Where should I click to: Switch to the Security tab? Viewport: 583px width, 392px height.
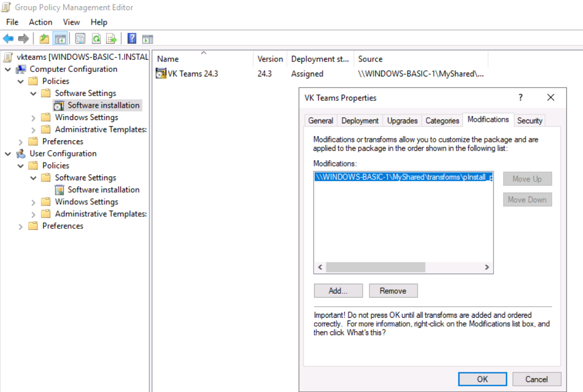click(x=529, y=121)
